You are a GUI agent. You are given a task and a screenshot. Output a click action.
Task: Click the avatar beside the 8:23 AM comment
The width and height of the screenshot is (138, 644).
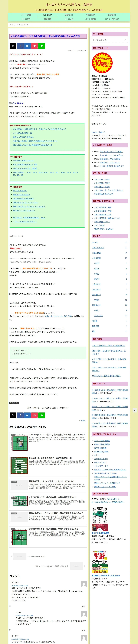(x=84, y=584)
